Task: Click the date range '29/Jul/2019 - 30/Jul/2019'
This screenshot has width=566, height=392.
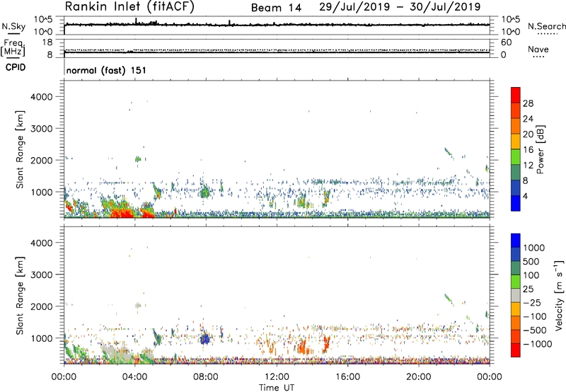Action: 400,7
